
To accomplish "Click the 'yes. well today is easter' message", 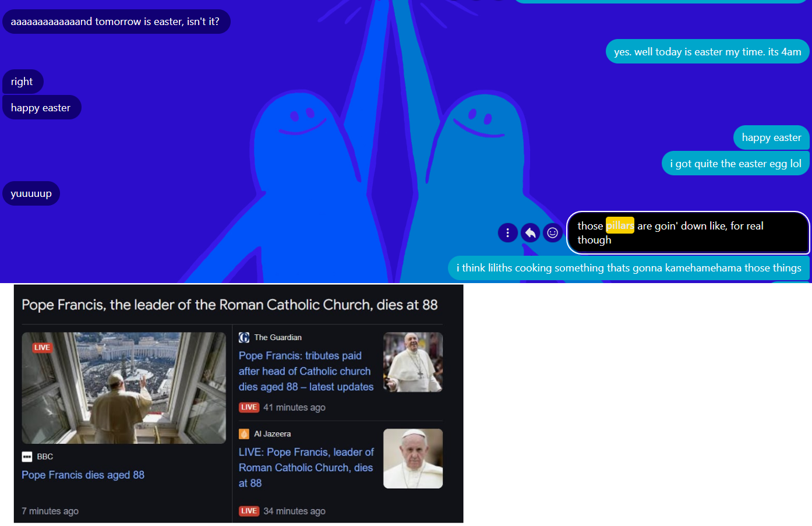I will click(708, 51).
